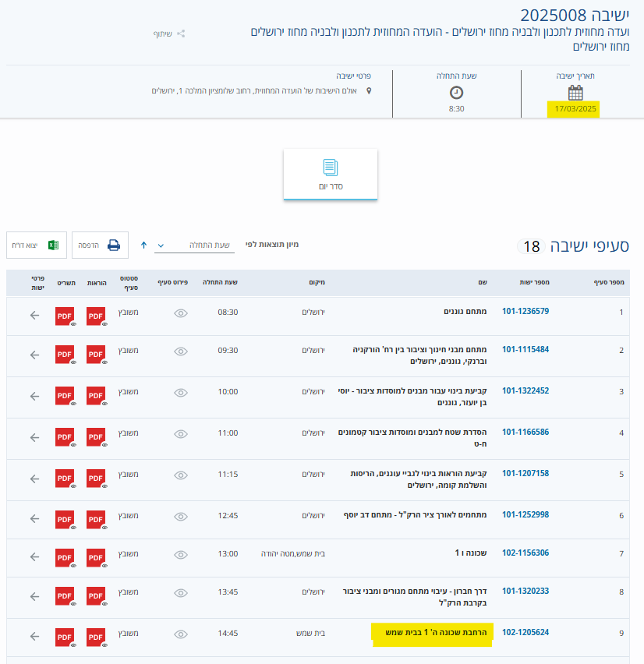The width and height of the screenshot is (644, 664).
Task: Open plan link 101-1322452
Action: [x=525, y=390]
